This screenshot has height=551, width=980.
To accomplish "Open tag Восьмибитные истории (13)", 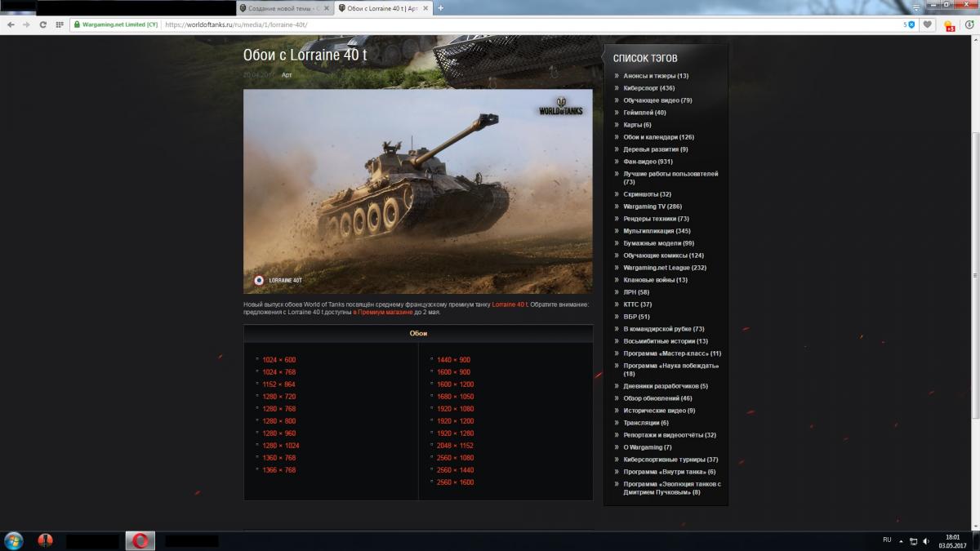I will click(x=666, y=341).
